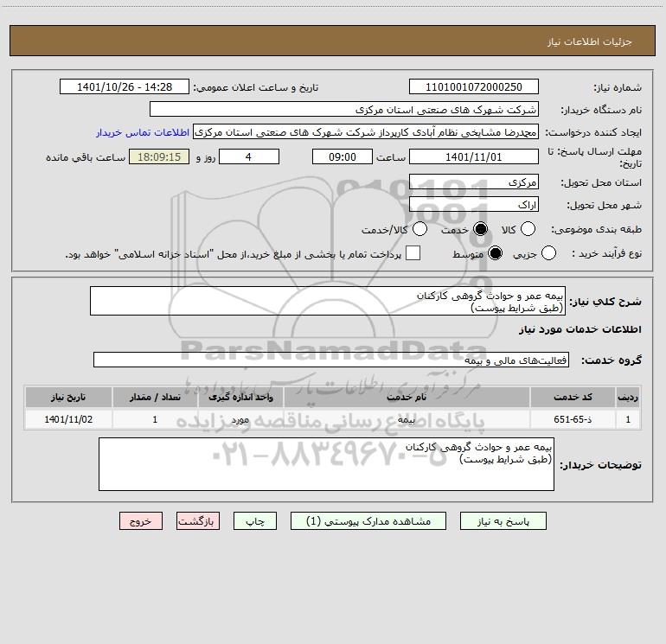
Task: Click the need number field 1101001072000250
Action: 474,87
